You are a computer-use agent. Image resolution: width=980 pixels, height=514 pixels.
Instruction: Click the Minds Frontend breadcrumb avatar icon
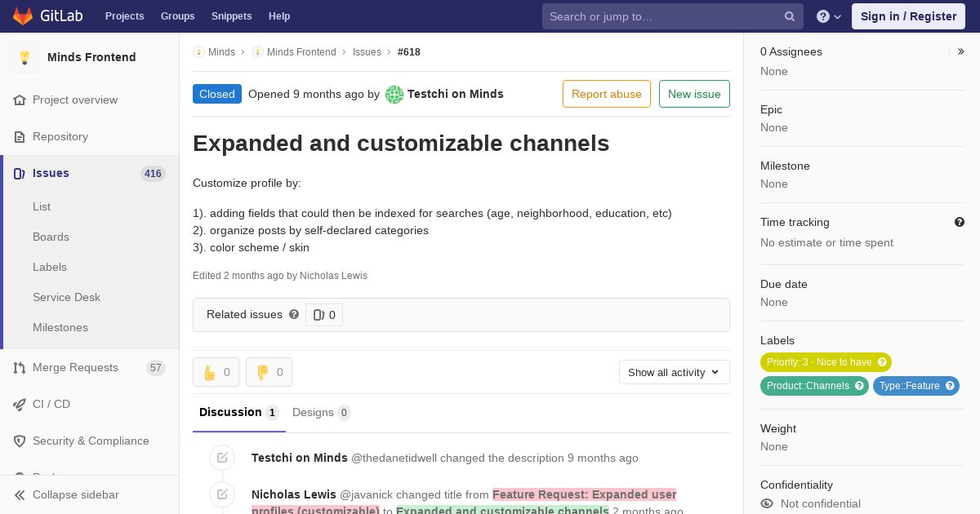pyautogui.click(x=257, y=52)
